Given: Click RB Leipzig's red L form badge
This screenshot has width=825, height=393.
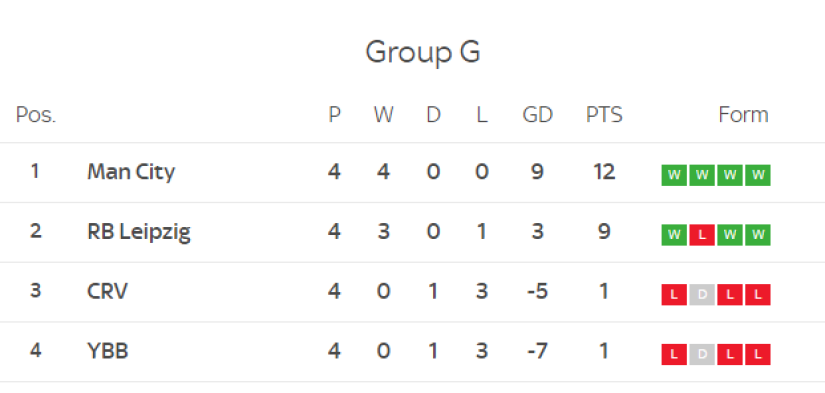Looking at the screenshot, I should (702, 235).
